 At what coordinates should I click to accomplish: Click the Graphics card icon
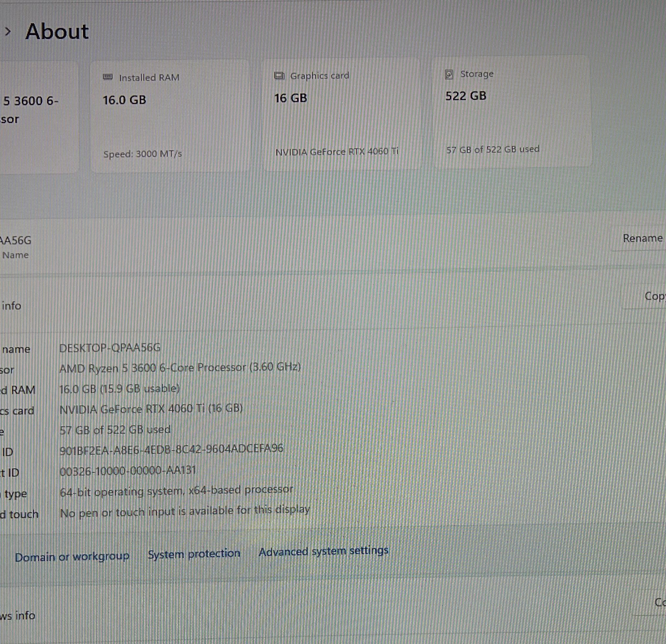(x=279, y=75)
